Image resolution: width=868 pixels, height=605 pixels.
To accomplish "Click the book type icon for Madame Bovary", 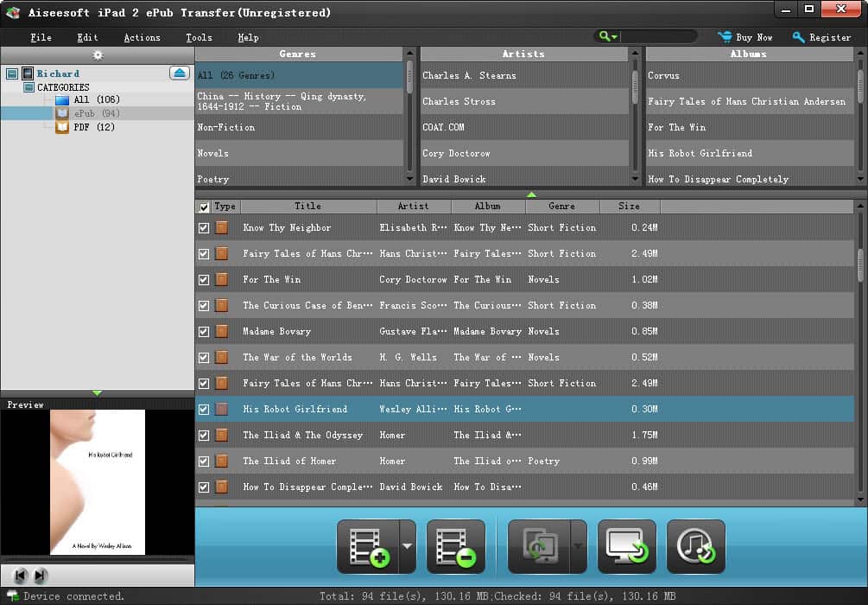I will (x=221, y=331).
